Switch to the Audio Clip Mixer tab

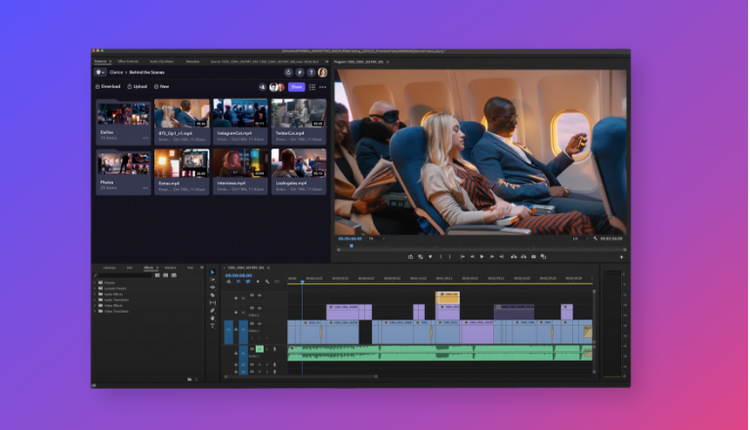[162, 62]
